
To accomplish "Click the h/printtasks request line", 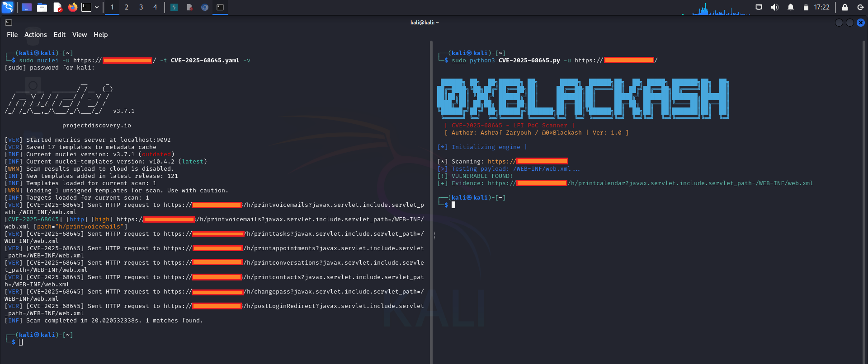I will click(x=214, y=238).
